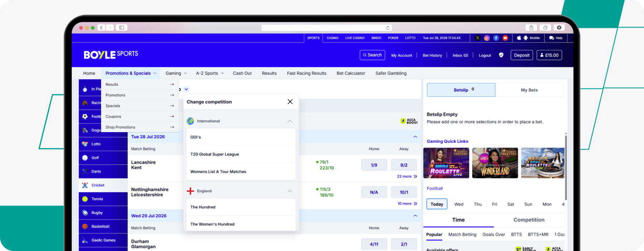Collapse the International competition group

click(x=290, y=121)
